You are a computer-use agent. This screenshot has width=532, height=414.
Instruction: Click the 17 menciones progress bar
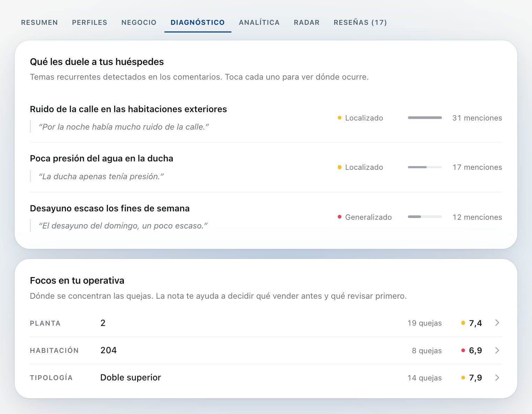(425, 167)
